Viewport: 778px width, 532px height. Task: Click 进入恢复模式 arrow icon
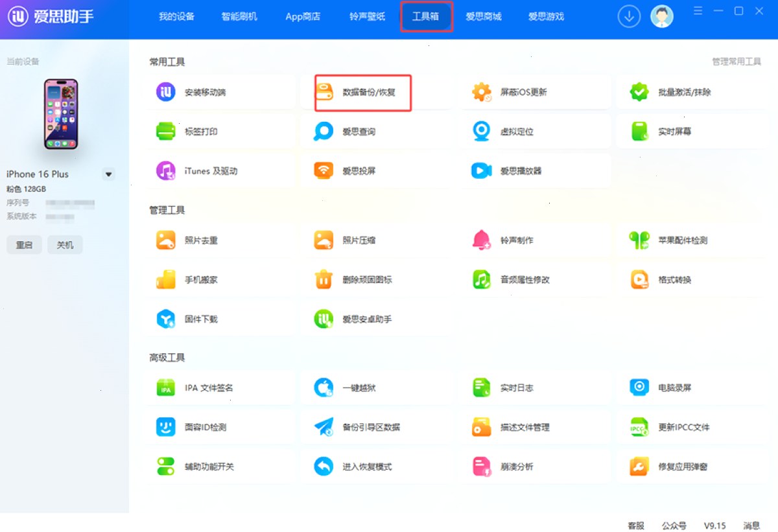(x=324, y=467)
